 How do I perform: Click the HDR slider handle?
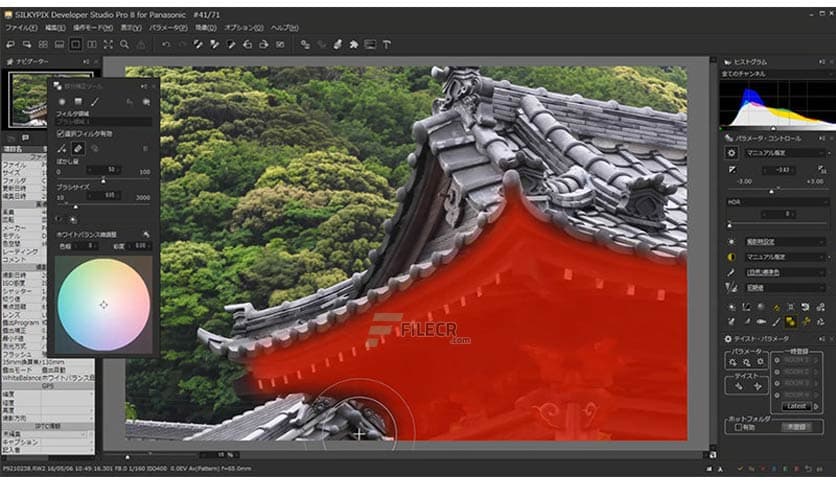click(x=729, y=225)
